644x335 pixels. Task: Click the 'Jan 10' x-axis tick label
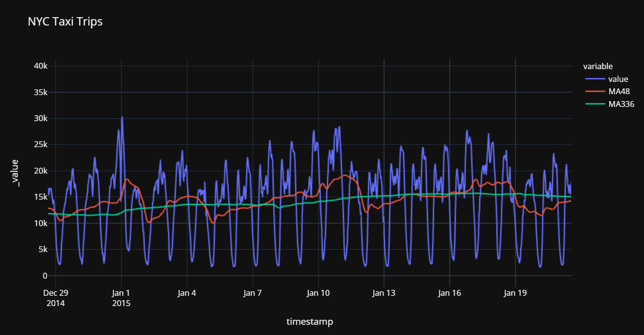(318, 293)
